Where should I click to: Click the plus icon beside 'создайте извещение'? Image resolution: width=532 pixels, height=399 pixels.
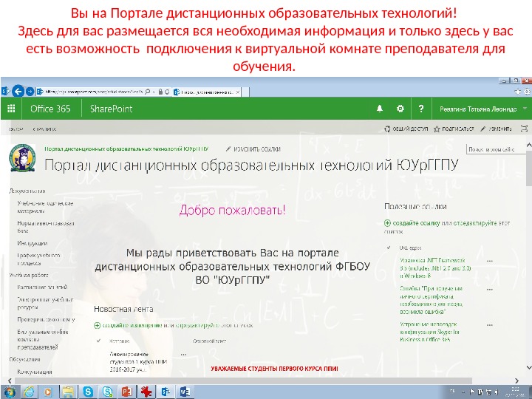pyautogui.click(x=97, y=325)
